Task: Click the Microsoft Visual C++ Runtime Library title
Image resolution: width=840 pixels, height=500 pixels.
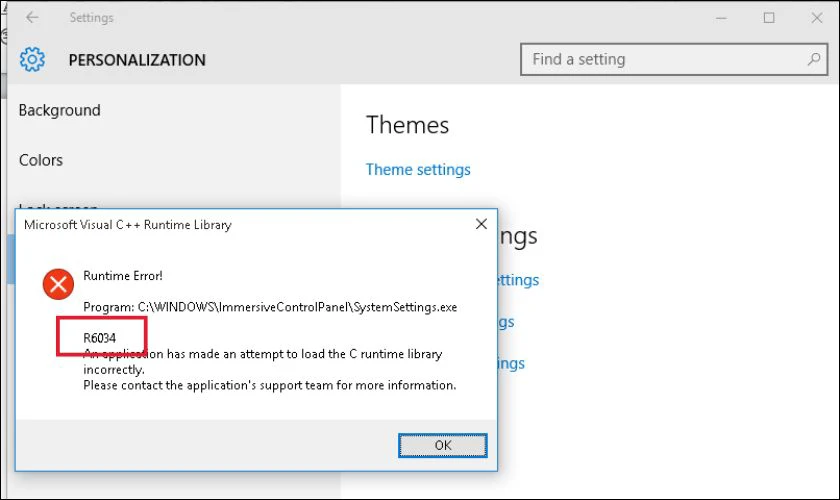Action: (x=128, y=225)
